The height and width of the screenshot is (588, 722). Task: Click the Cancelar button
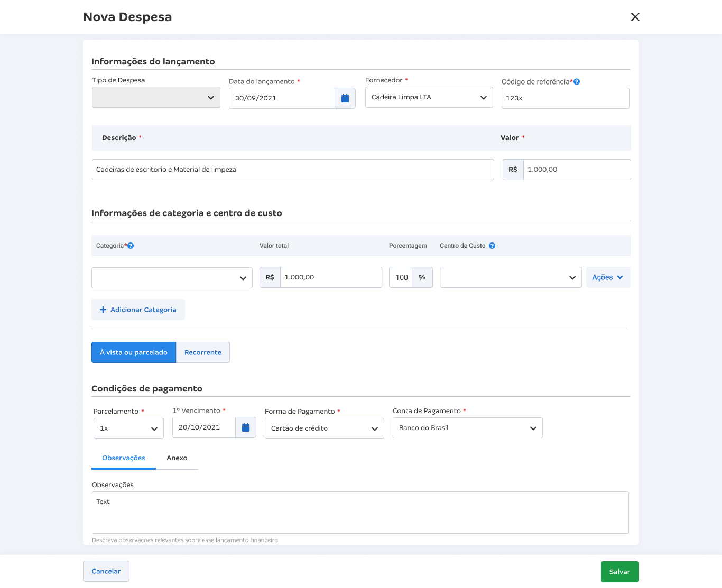(x=106, y=571)
